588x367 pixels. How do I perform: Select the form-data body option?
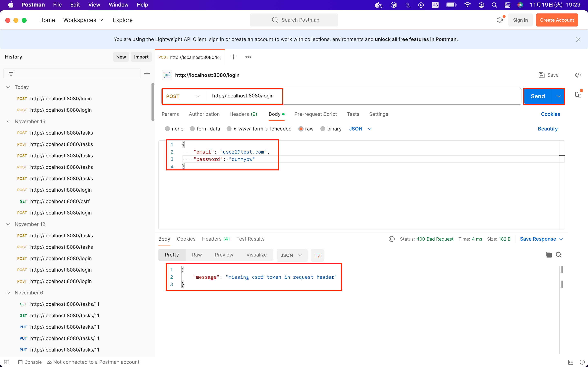click(x=193, y=129)
